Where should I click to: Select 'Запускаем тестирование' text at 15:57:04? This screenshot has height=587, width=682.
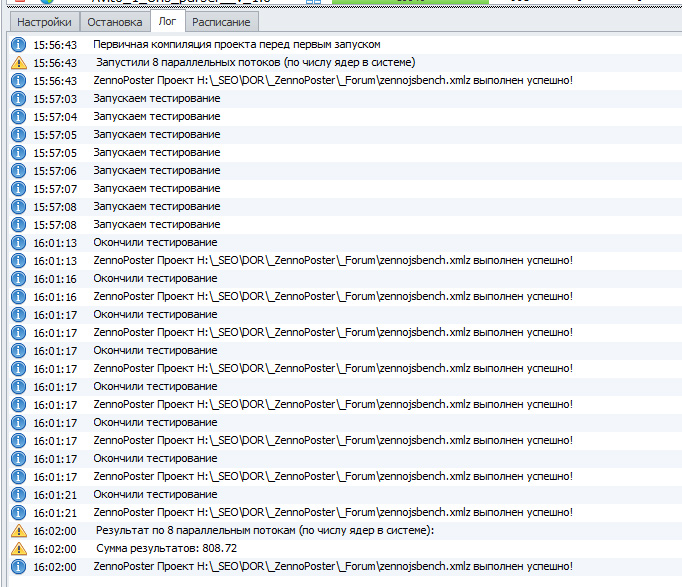[157, 117]
